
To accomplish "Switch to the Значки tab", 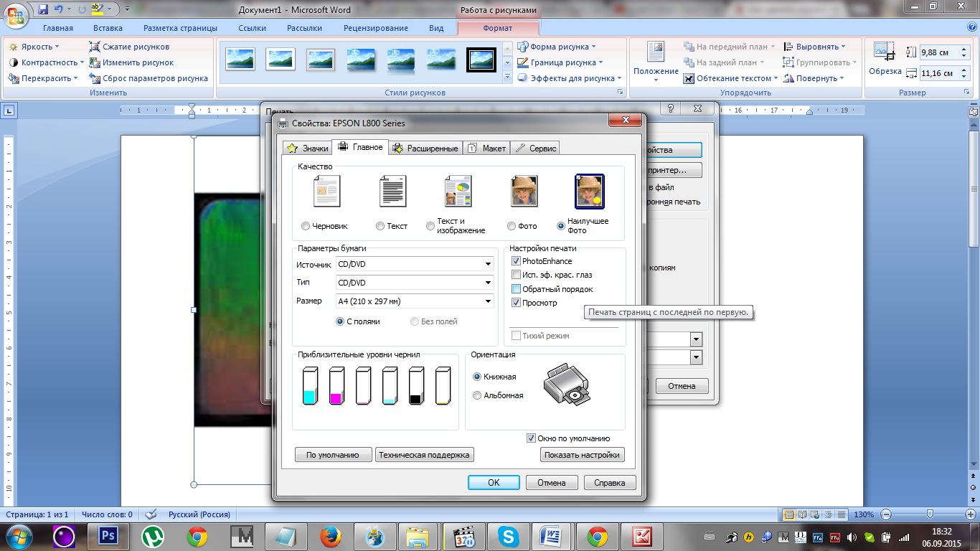I will pyautogui.click(x=307, y=149).
